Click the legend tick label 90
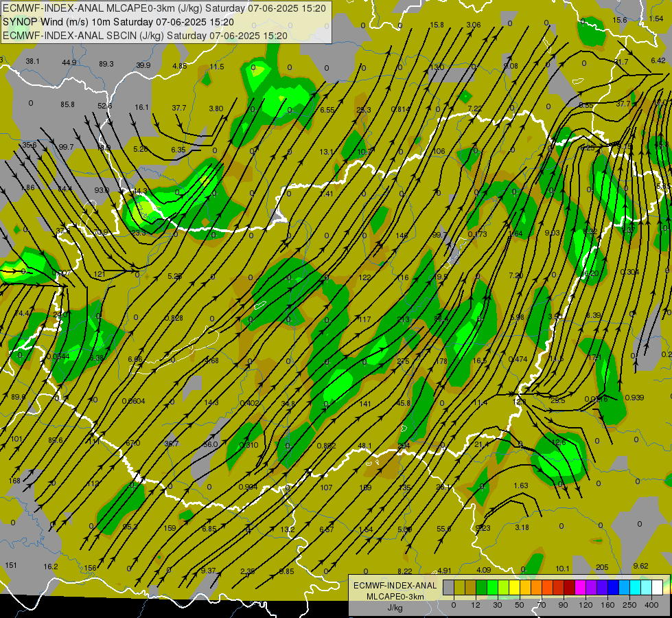 point(563,605)
